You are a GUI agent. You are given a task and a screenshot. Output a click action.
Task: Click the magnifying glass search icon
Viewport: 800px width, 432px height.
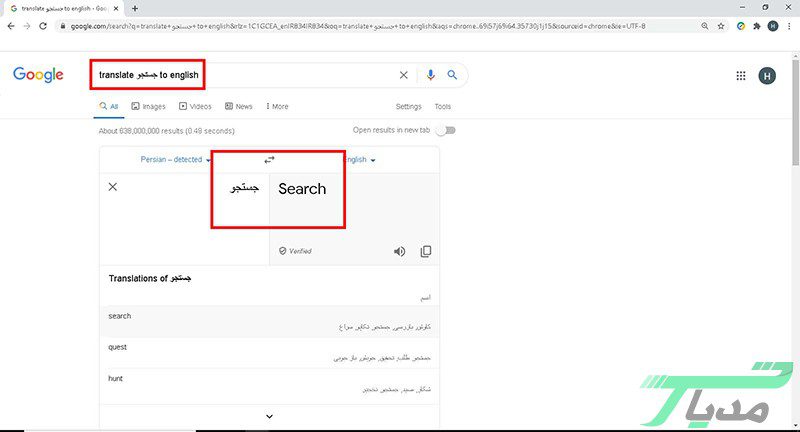[452, 75]
